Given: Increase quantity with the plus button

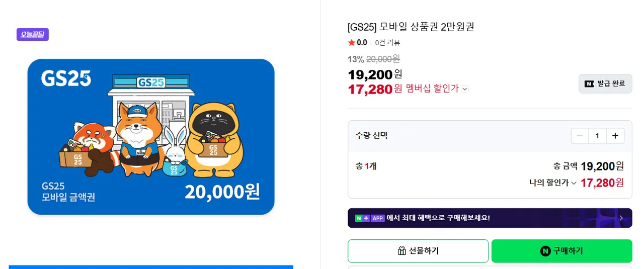Looking at the screenshot, I should point(615,136).
